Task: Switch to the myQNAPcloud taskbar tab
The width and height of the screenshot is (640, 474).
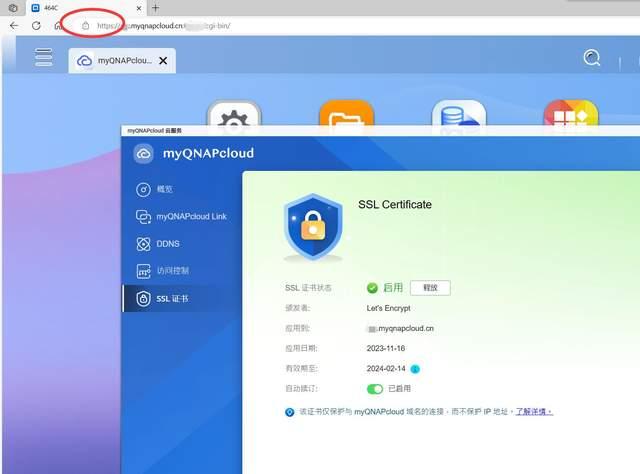Action: point(122,61)
